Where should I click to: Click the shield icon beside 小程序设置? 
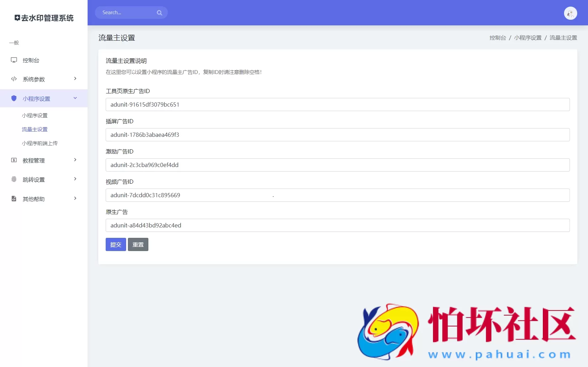pos(14,98)
